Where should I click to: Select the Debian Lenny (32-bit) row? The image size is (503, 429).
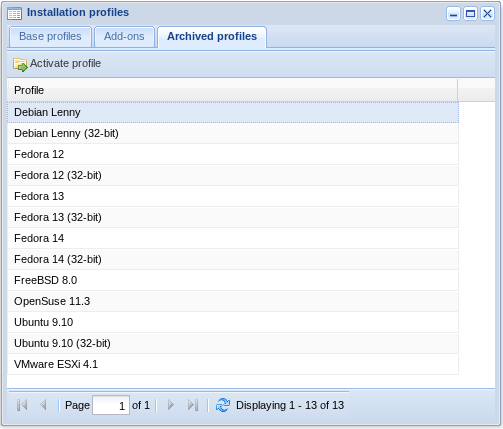tap(233, 133)
